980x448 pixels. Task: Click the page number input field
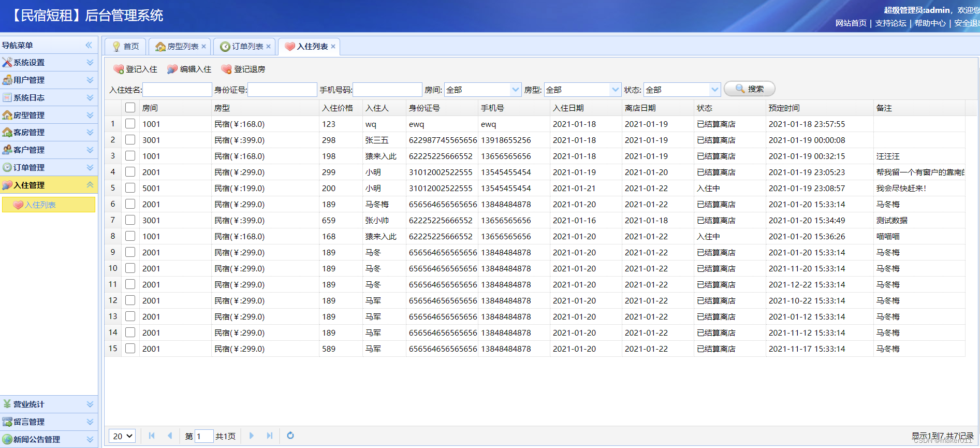[x=204, y=436]
